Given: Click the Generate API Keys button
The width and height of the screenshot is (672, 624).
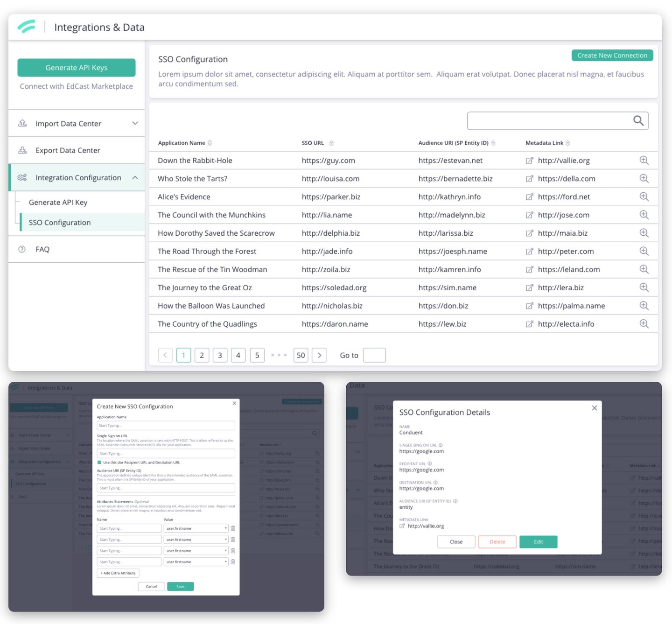Looking at the screenshot, I should coord(77,68).
